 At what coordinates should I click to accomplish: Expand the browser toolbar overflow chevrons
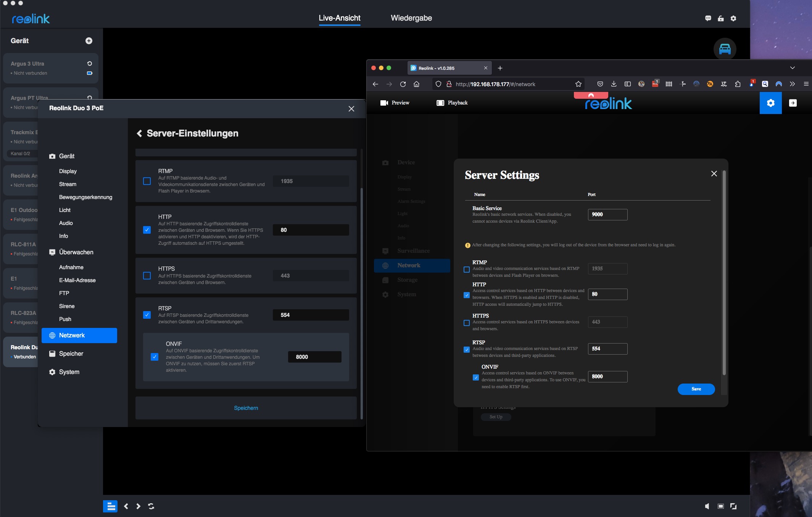pos(793,84)
